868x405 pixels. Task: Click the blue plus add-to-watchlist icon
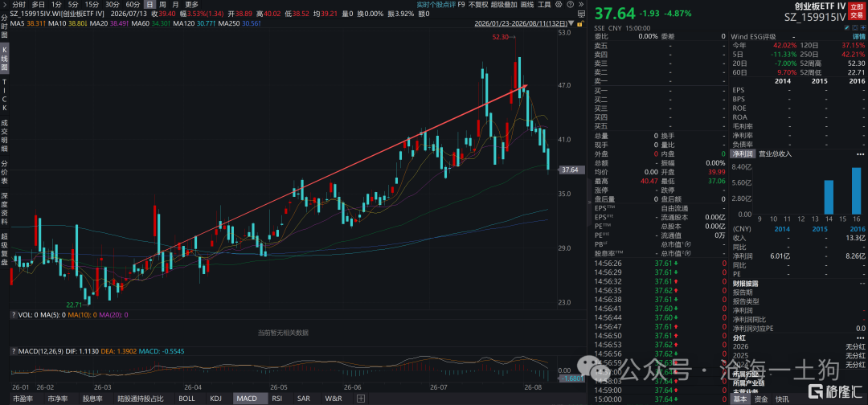click(863, 27)
